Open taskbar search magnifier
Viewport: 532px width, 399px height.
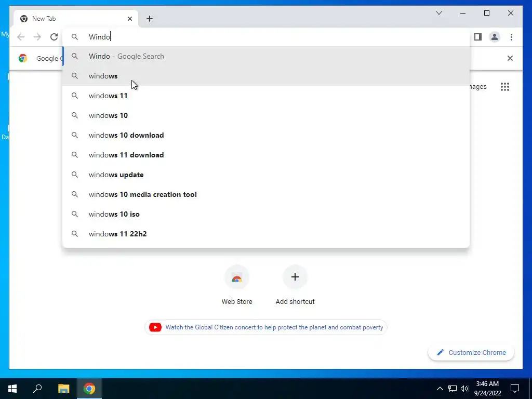point(37,389)
